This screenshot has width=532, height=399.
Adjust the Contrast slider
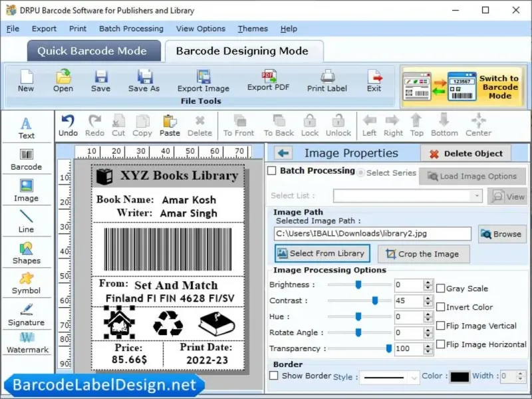coord(375,301)
